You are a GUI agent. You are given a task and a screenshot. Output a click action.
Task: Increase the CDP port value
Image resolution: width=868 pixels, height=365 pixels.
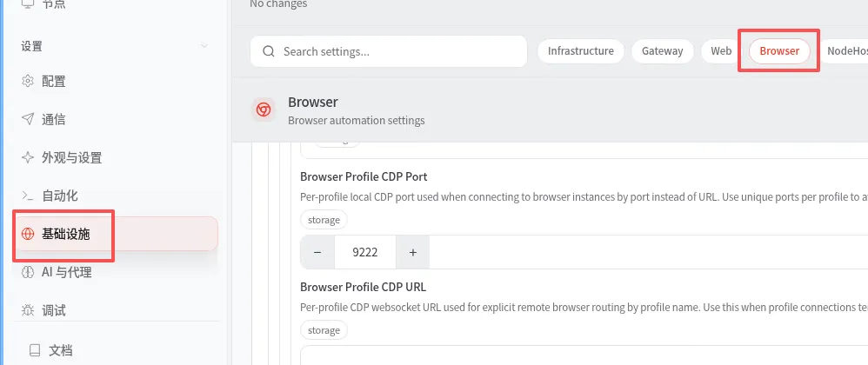click(x=412, y=252)
